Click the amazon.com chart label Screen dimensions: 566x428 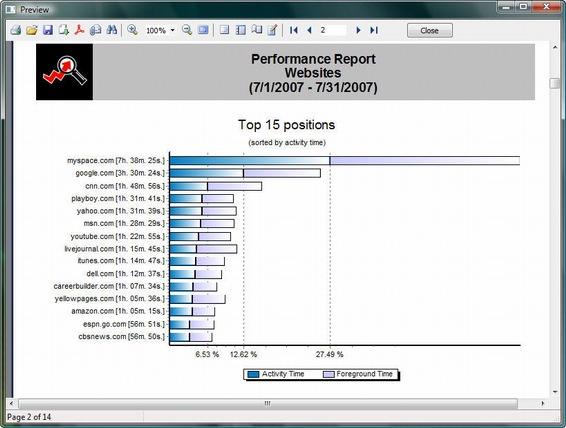pyautogui.click(x=118, y=311)
